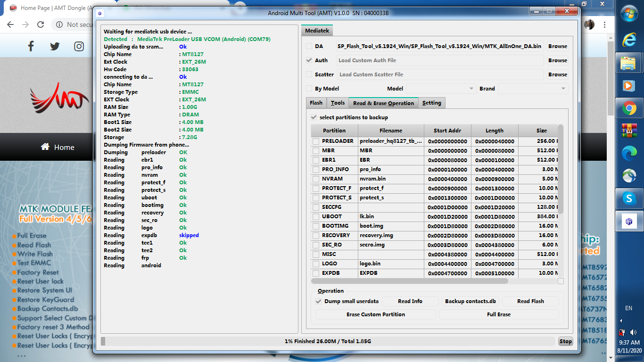Select the recovery.img filename cell

click(x=391, y=235)
